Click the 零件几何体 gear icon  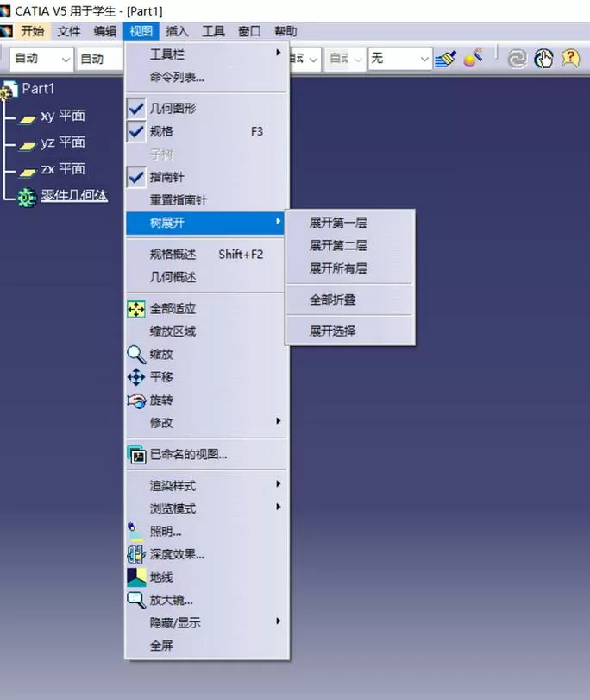point(27,197)
